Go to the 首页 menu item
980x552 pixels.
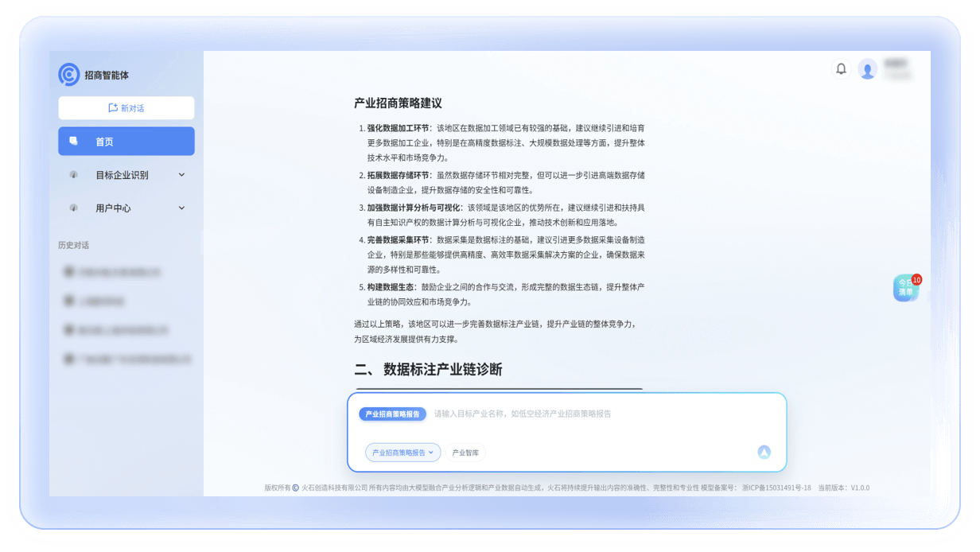[x=104, y=142]
